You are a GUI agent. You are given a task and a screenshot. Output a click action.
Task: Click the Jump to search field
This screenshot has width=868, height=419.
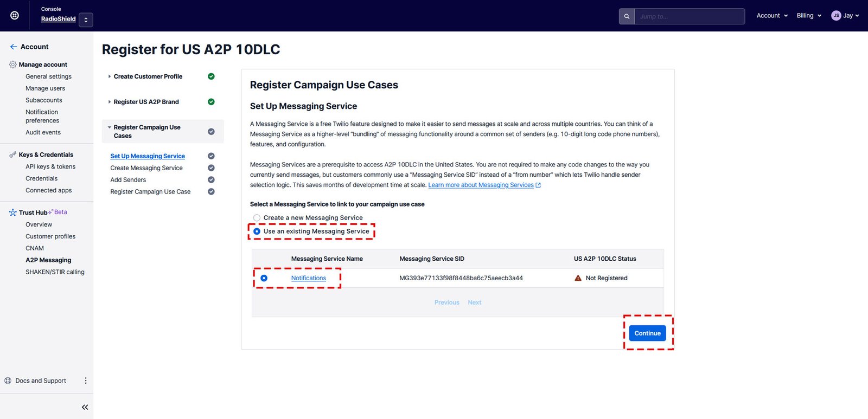689,16
